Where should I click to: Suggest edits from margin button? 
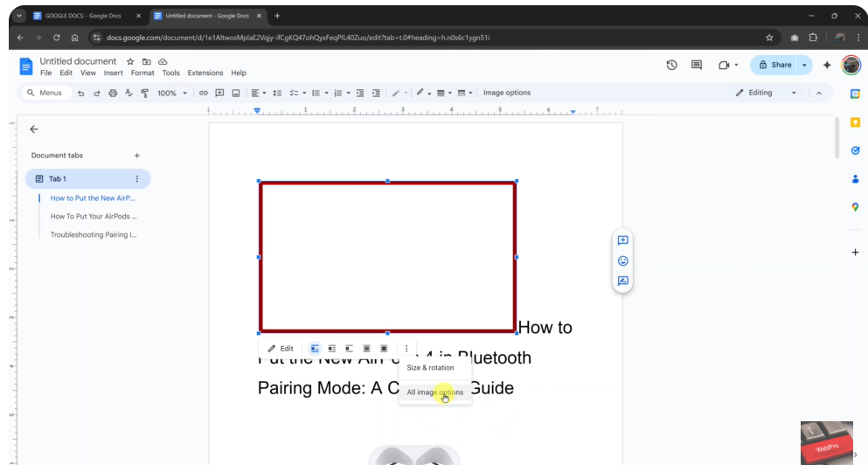[622, 281]
